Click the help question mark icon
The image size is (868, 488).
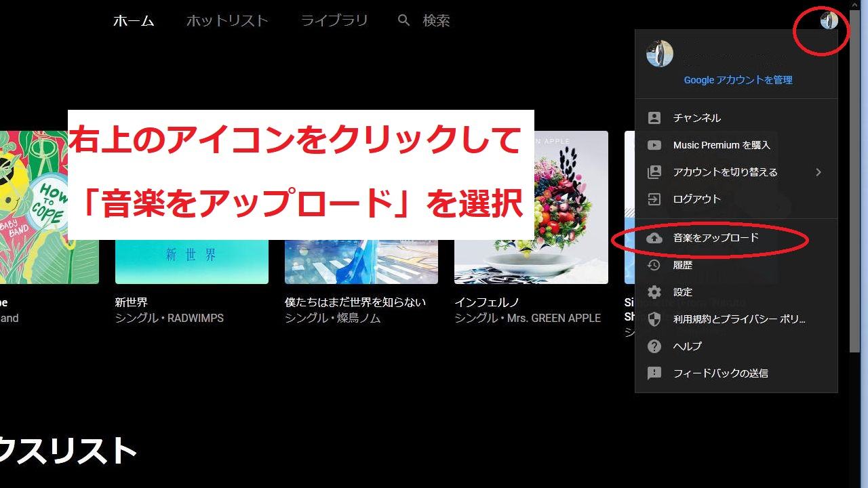pyautogui.click(x=654, y=346)
